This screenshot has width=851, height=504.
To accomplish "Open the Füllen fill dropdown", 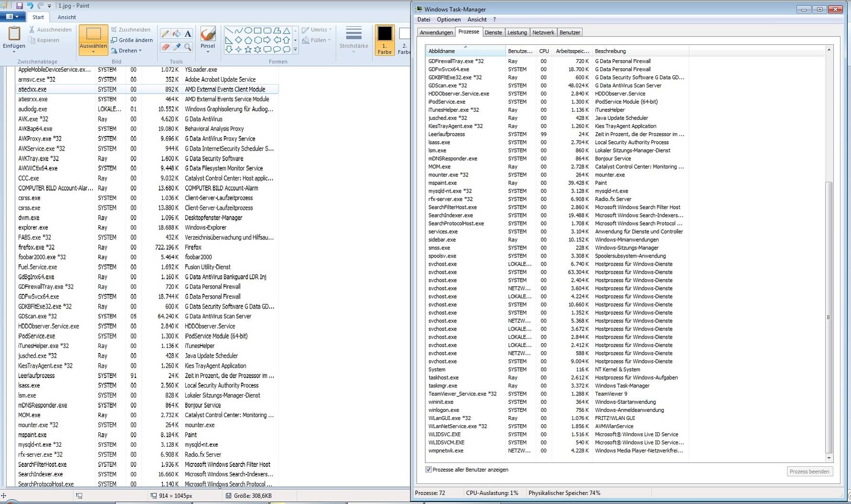I will [317, 40].
